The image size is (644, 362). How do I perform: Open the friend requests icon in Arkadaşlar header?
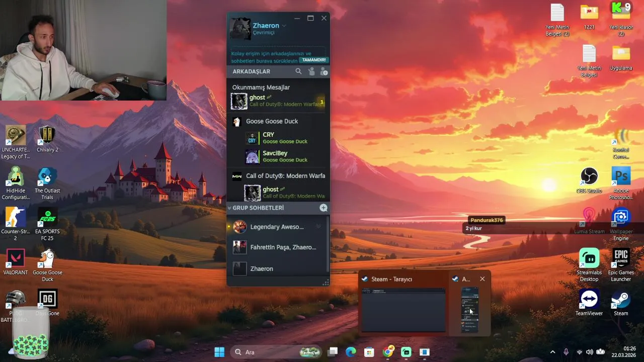311,71
